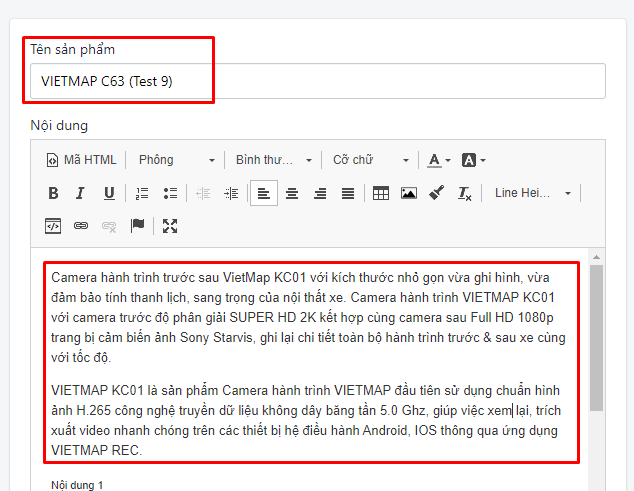Decrease paragraph indent
634x491 pixels.
pos(203,193)
